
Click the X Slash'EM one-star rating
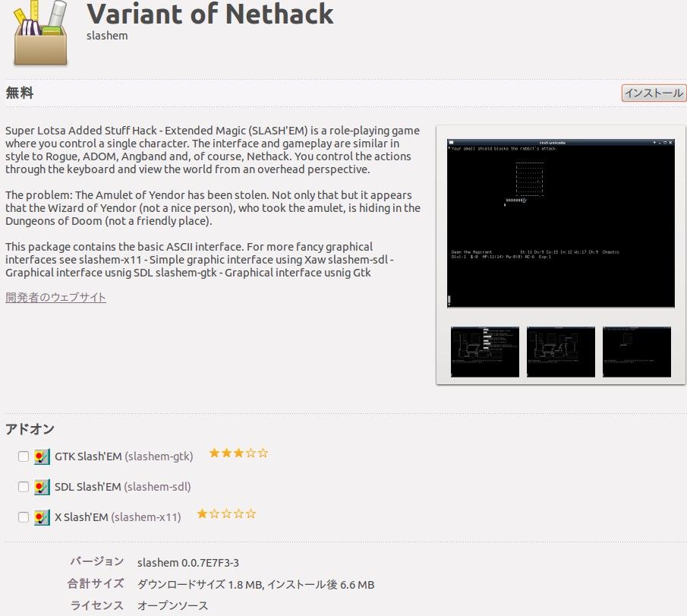pyautogui.click(x=226, y=513)
